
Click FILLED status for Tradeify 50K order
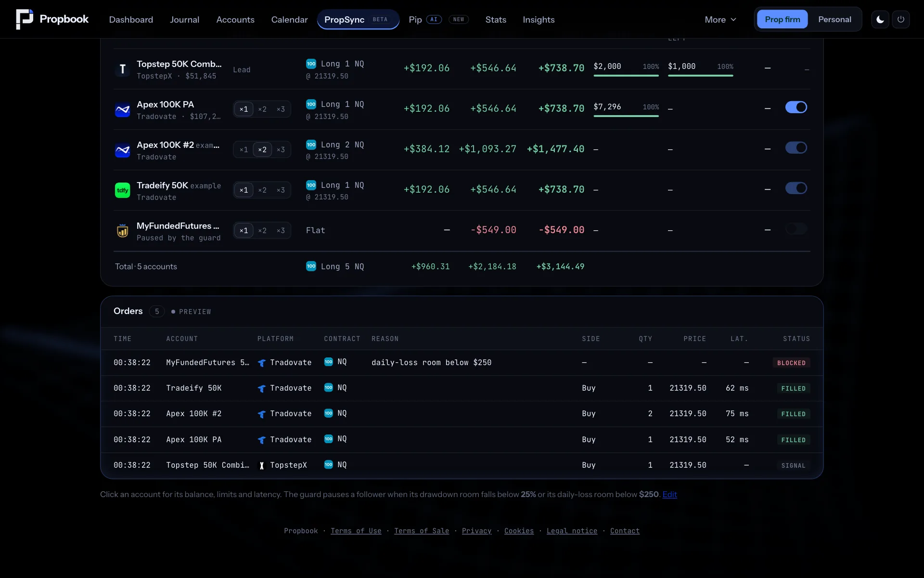793,388
